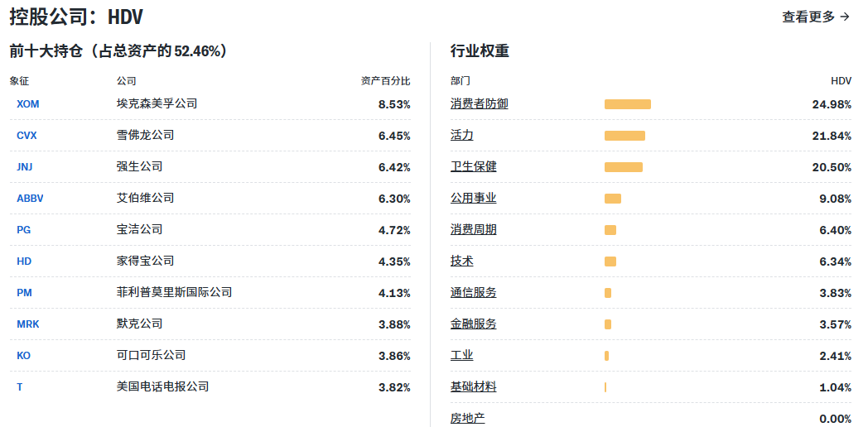
Task: Open the 消费者防御 sector link
Action: pyautogui.click(x=480, y=104)
